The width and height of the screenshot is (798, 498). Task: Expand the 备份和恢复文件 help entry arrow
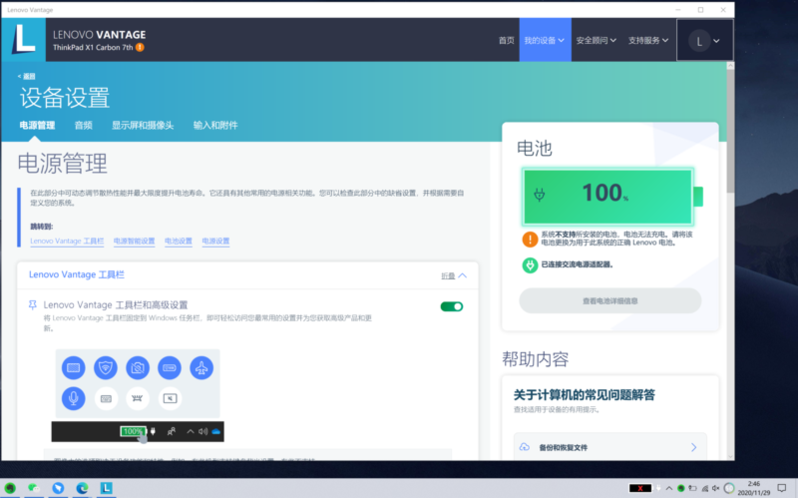[694, 447]
